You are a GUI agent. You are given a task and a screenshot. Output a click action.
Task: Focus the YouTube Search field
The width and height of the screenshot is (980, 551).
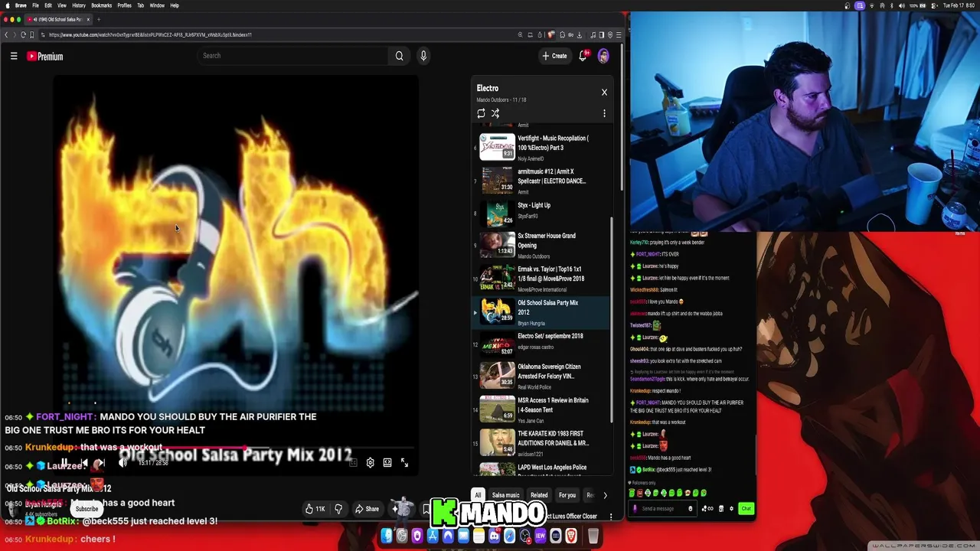tap(295, 56)
